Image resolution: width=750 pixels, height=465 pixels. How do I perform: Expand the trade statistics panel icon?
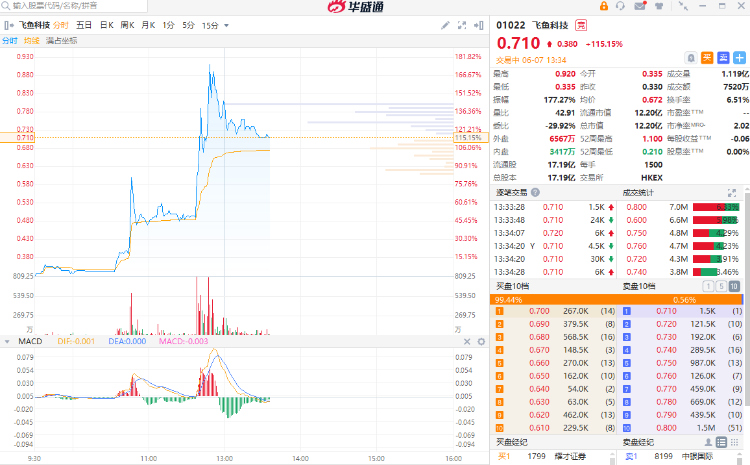point(732,192)
